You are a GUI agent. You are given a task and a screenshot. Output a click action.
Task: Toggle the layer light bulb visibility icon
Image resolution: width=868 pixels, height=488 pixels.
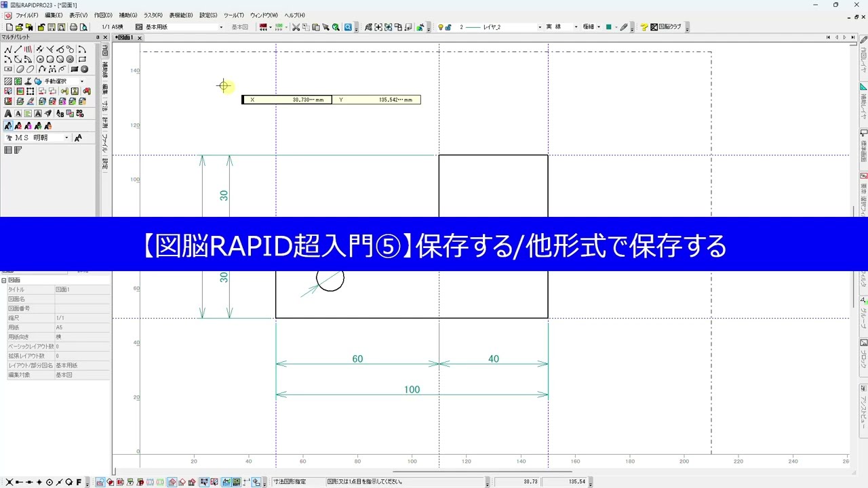click(x=441, y=27)
